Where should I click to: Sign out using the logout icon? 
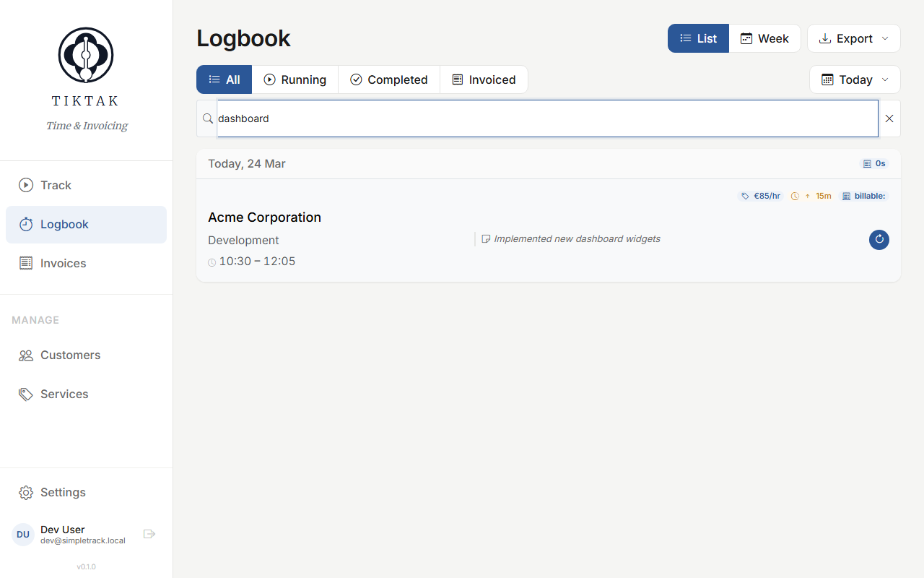click(x=149, y=534)
